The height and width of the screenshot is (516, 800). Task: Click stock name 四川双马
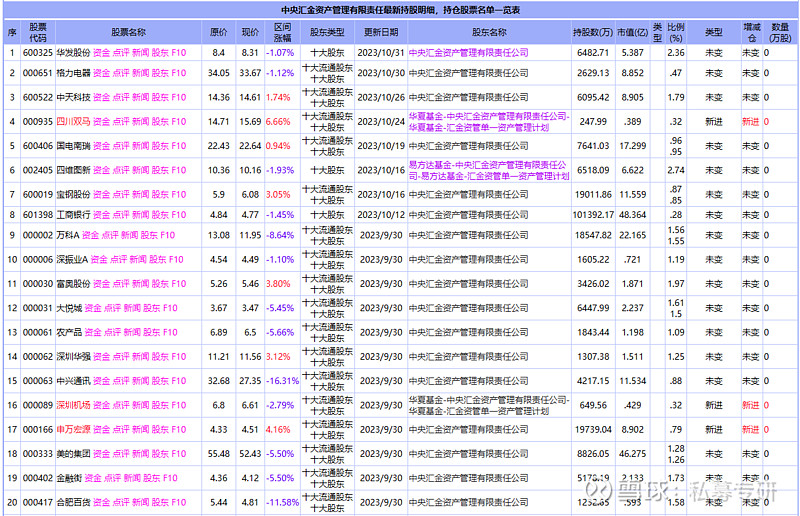coord(73,122)
